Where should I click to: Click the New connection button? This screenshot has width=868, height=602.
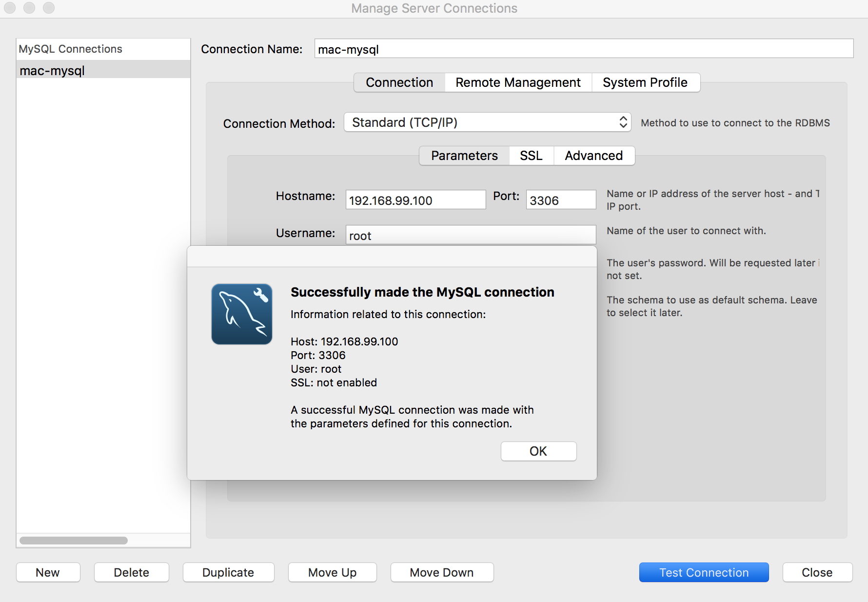click(x=48, y=572)
